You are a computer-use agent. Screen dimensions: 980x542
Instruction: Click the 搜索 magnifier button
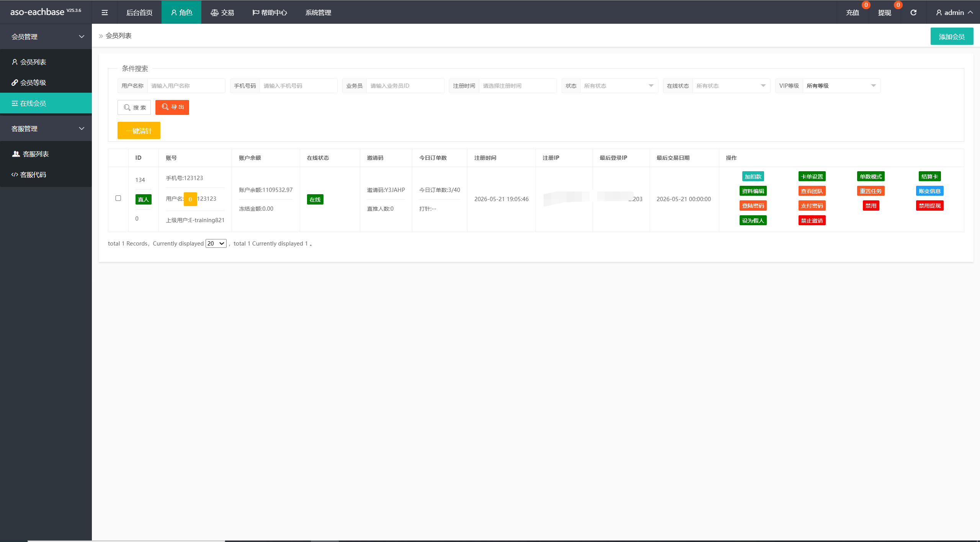coord(134,108)
